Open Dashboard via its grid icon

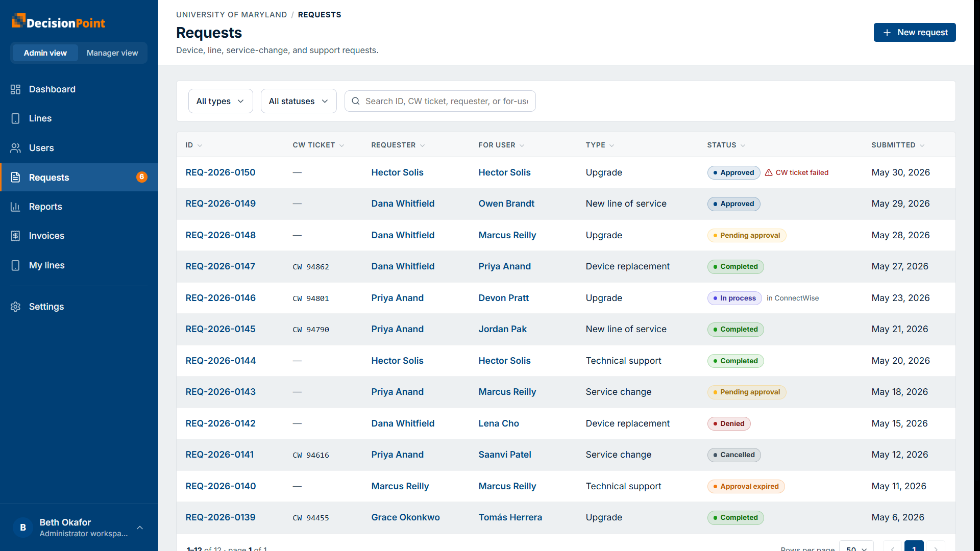click(15, 89)
